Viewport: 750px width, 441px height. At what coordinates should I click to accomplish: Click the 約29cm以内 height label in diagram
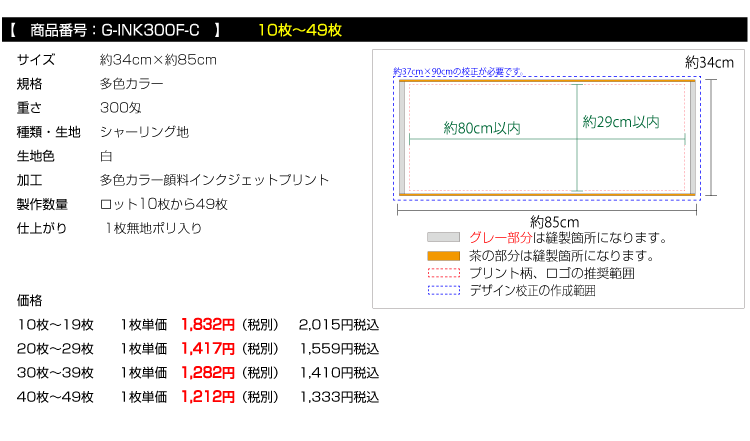coord(621,122)
